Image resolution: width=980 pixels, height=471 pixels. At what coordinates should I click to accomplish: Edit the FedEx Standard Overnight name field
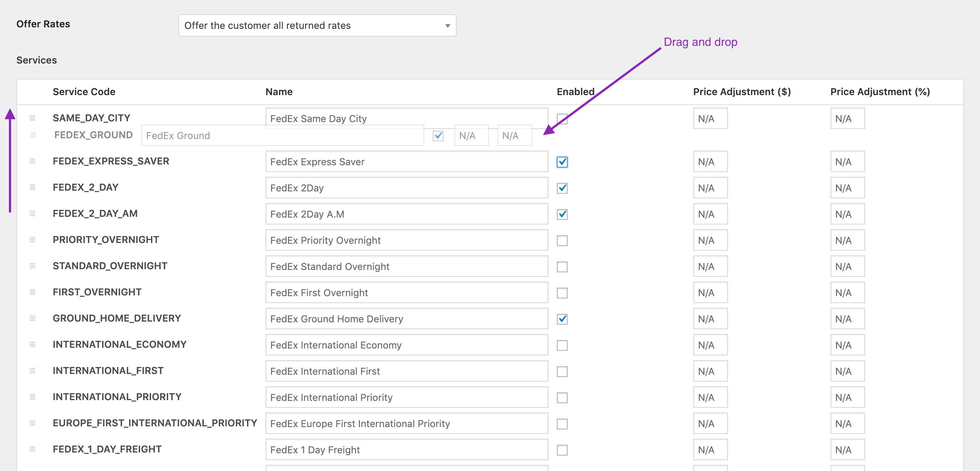pos(407,266)
